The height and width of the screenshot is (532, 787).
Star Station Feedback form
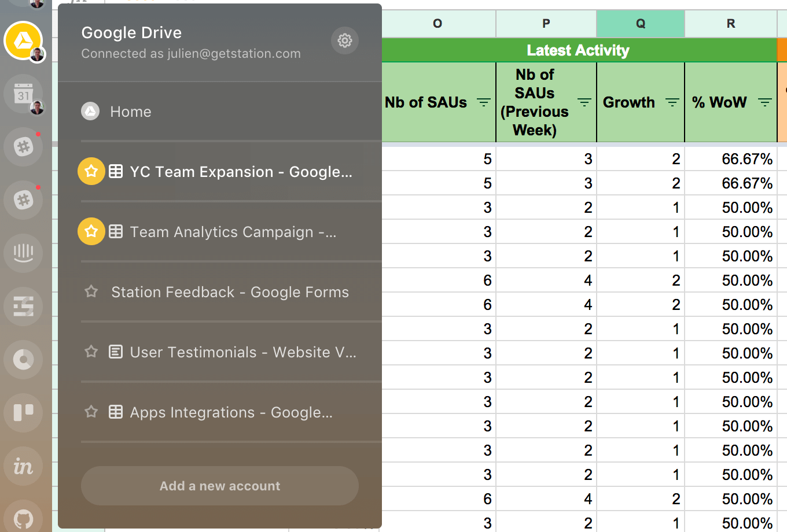tap(91, 291)
